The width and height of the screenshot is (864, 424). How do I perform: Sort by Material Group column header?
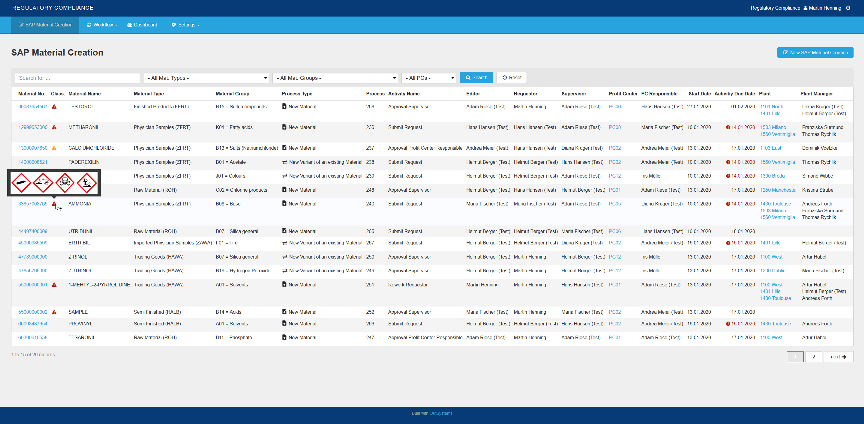click(x=232, y=94)
